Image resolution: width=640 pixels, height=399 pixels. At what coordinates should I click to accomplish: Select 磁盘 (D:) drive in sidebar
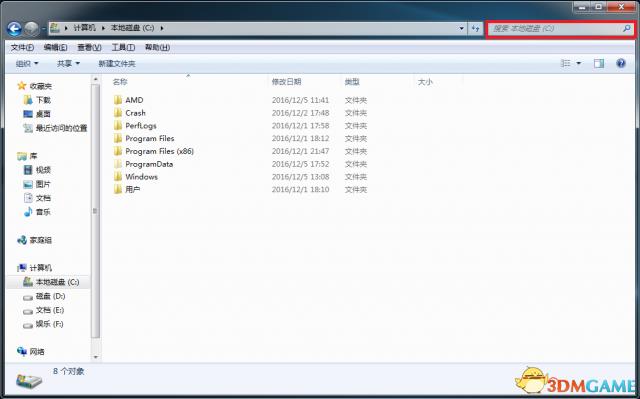[x=44, y=296]
